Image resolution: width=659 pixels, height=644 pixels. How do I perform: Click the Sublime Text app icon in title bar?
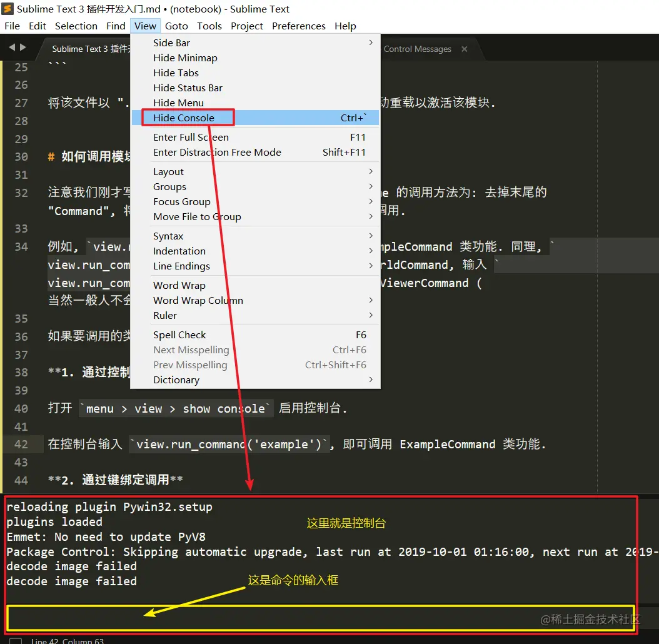tap(8, 8)
